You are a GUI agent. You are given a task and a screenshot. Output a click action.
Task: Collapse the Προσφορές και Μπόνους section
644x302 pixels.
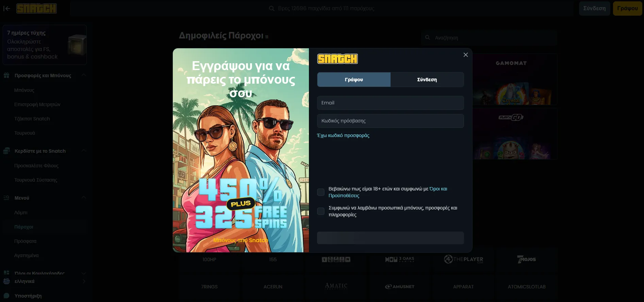click(x=84, y=75)
